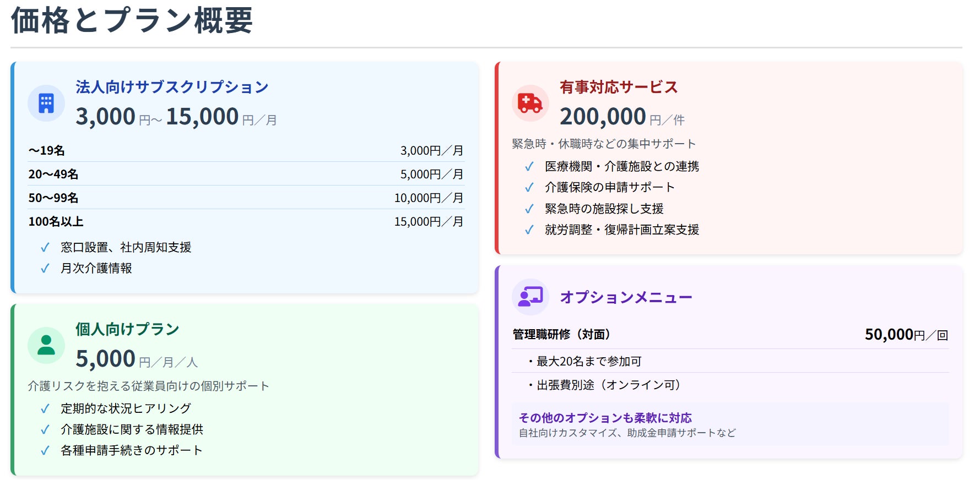
Task: Click the 50～99名 row label
Action: [53, 198]
